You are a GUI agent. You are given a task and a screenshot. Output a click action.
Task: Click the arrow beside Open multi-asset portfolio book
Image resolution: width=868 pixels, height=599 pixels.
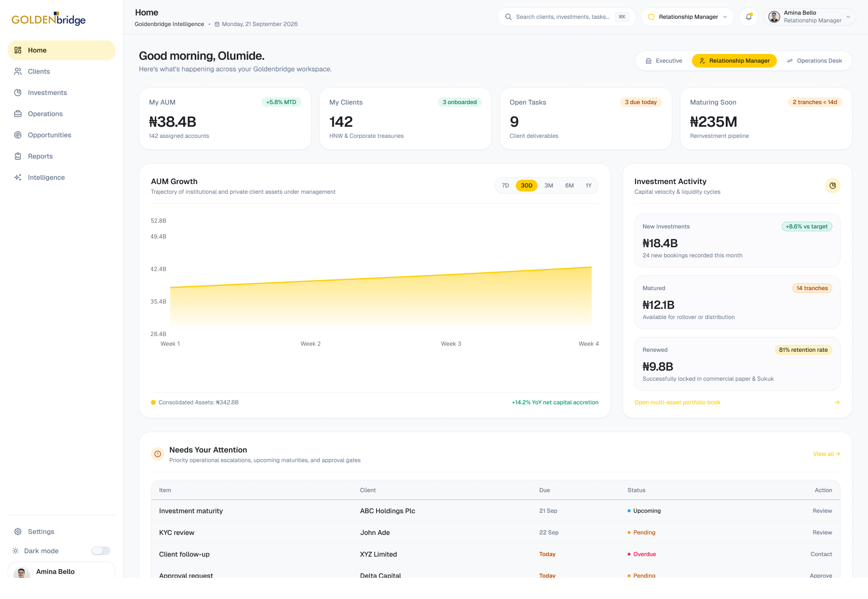[837, 402]
